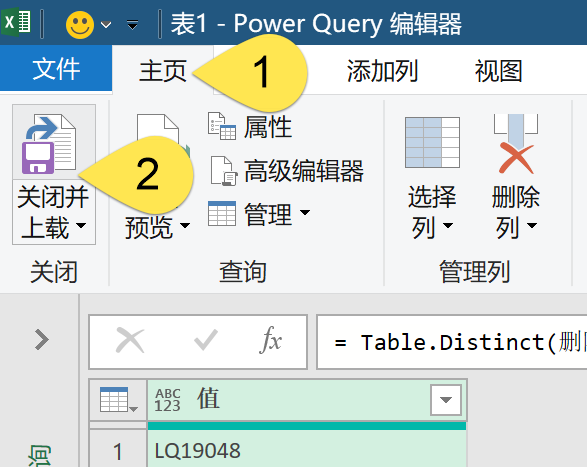Cancel formula edit with X icon
587x467 pixels.
[130, 340]
